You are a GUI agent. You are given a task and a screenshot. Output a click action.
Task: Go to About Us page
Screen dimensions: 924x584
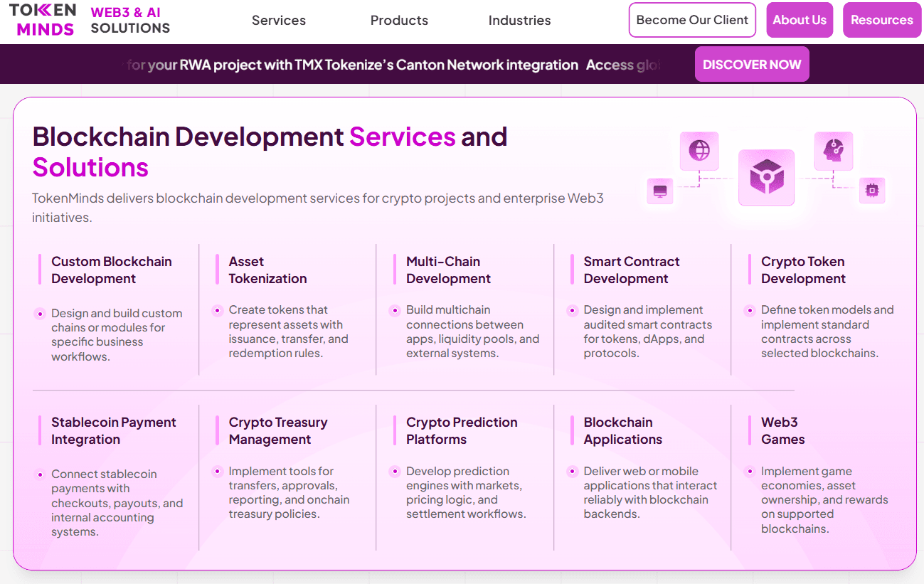(x=800, y=20)
